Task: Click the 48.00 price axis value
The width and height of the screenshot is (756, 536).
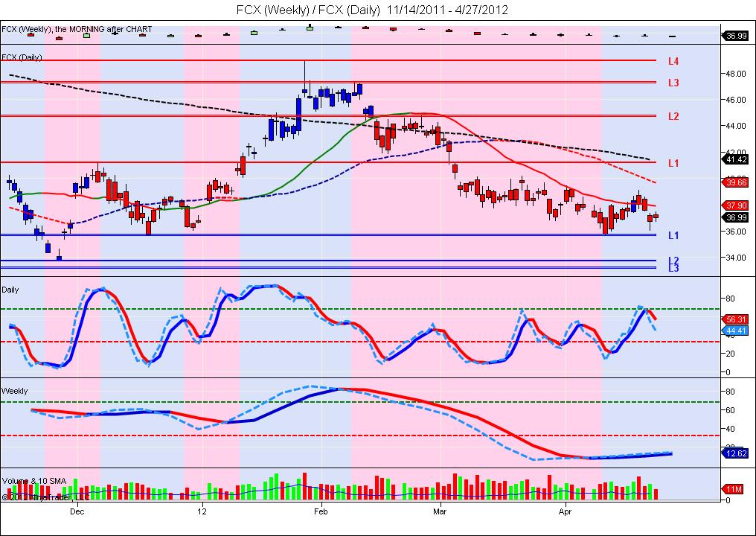Action: (x=736, y=74)
